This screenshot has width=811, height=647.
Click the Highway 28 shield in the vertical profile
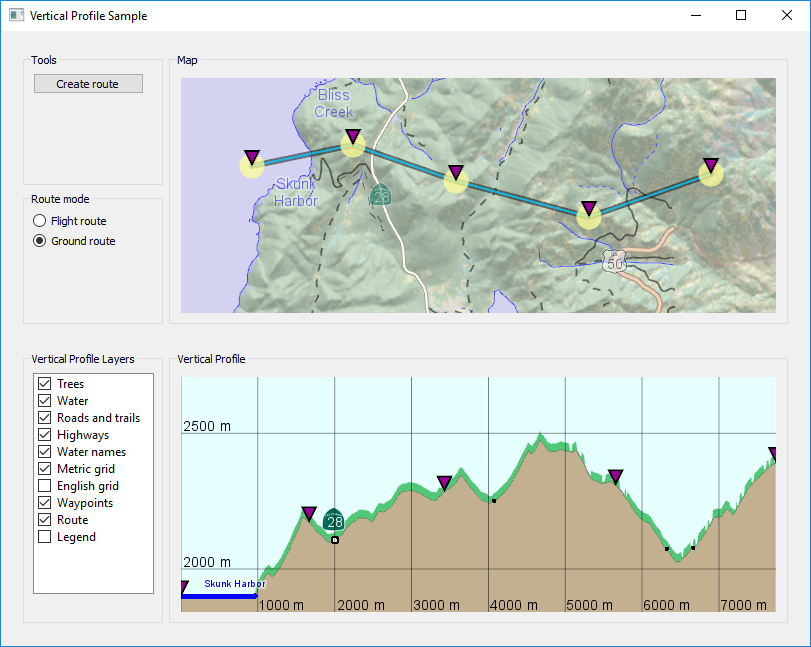coord(334,521)
